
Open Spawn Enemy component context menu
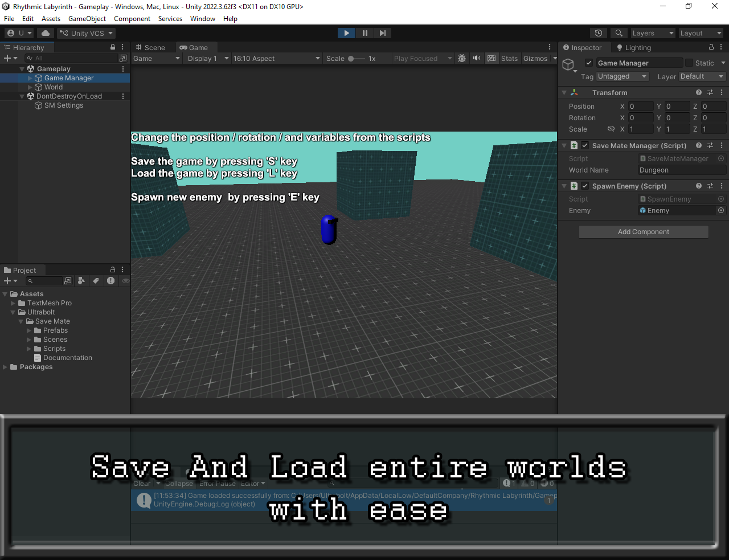click(722, 186)
